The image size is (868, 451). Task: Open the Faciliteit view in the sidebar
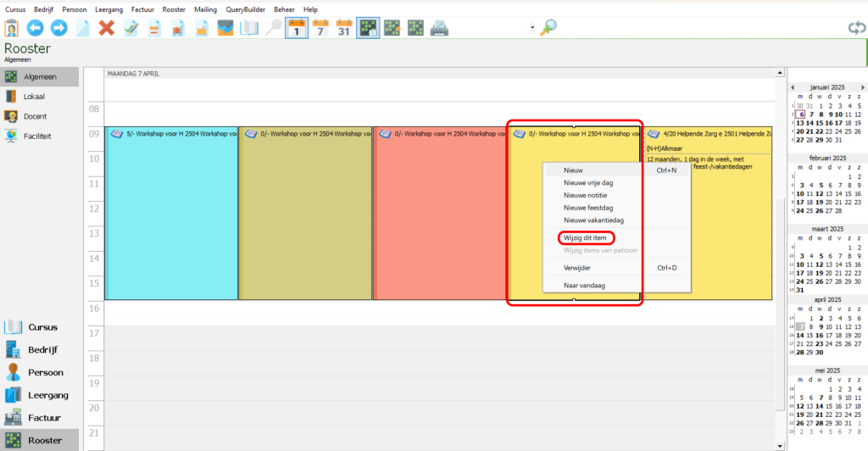pyautogui.click(x=39, y=136)
